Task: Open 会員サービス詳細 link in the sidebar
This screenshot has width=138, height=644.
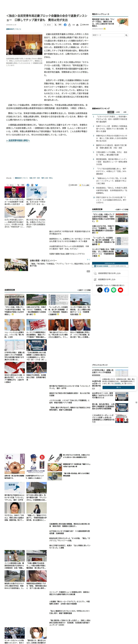Action: tap(122, 210)
